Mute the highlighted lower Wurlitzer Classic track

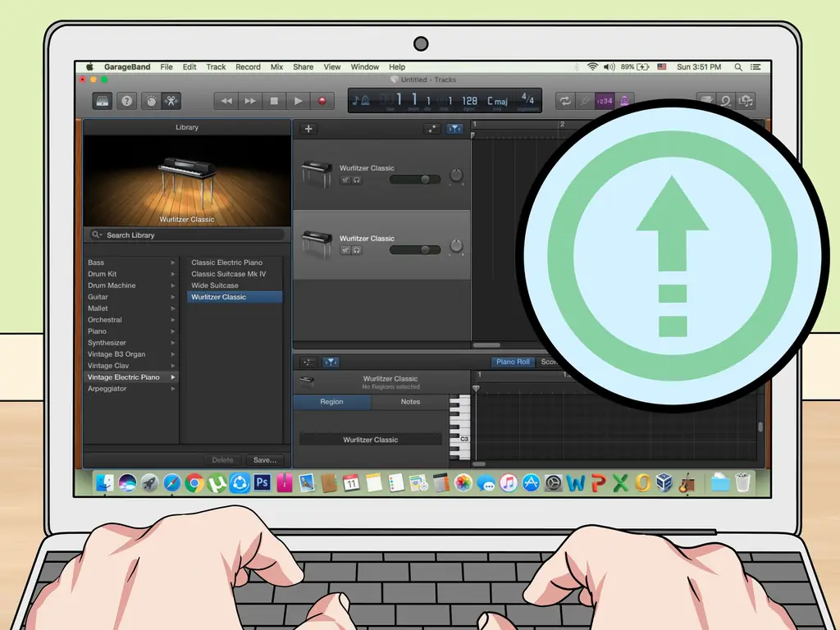345,250
